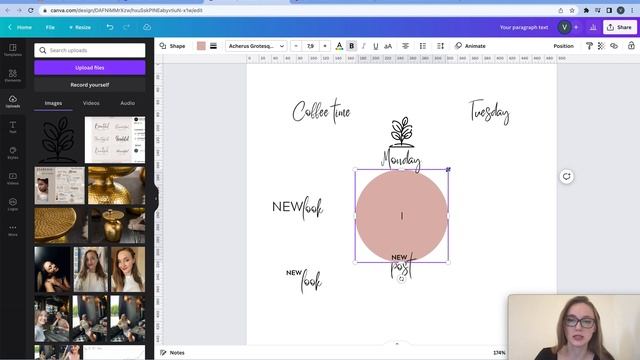Toggle bold formatting
This screenshot has width=640, height=360.
[x=351, y=46]
